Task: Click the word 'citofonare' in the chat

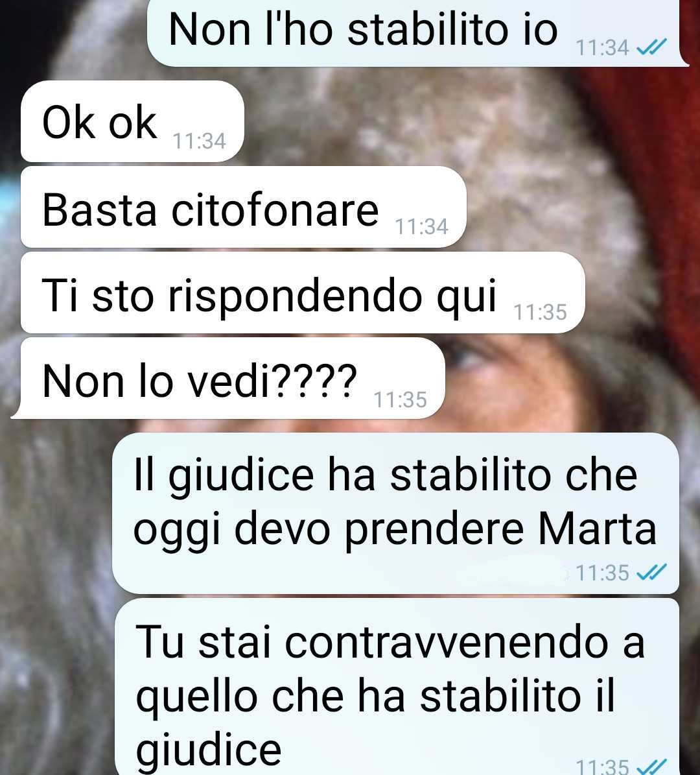Action: pos(275,210)
